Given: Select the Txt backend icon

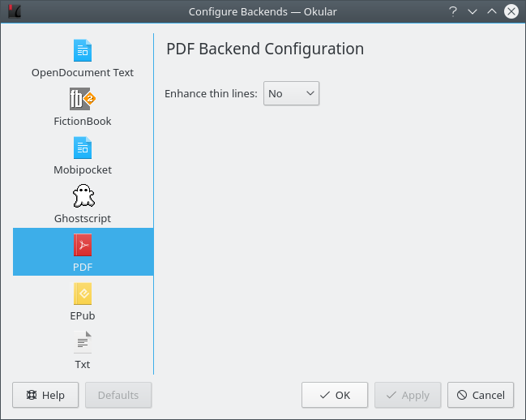Looking at the screenshot, I should [x=83, y=343].
